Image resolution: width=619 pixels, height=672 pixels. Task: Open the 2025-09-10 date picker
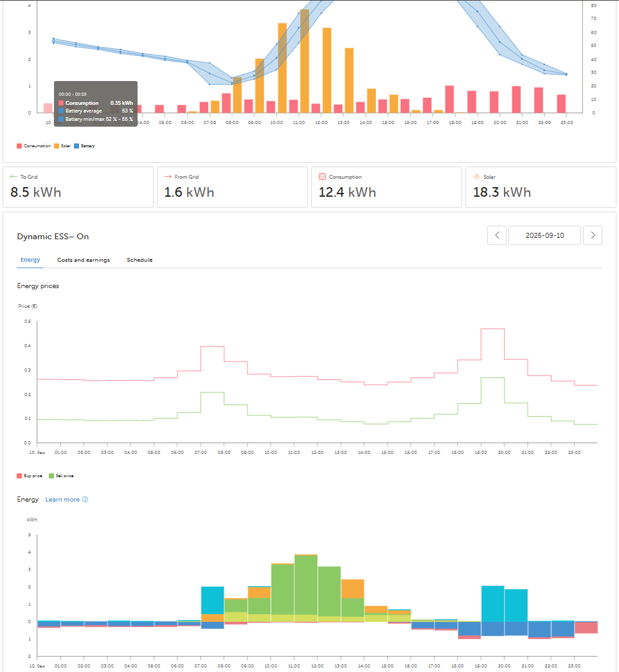[544, 235]
